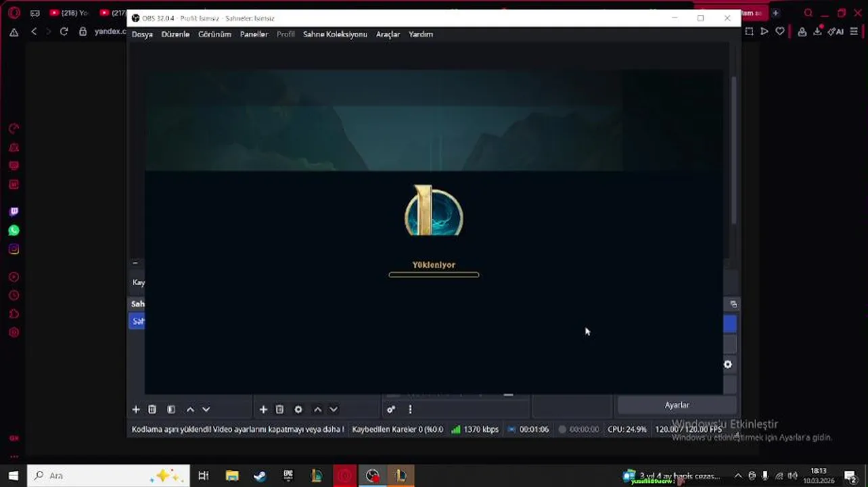
Task: Pop out the dock panel icon at right
Action: tap(733, 304)
